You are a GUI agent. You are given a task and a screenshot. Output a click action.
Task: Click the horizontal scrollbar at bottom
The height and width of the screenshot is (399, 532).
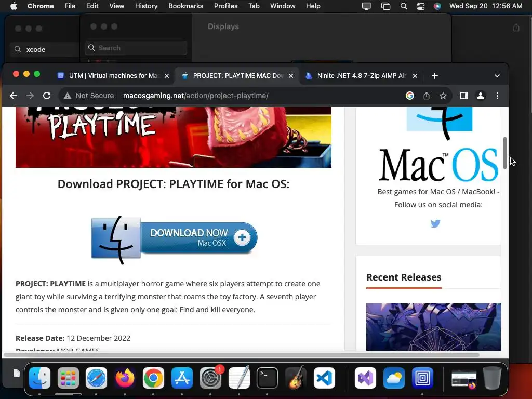coord(242,355)
